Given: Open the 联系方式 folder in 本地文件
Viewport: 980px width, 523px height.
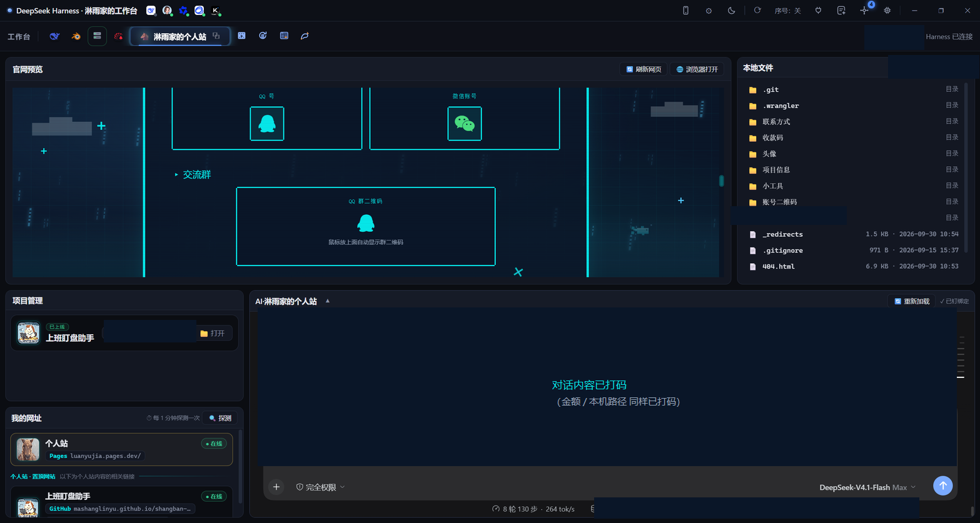Looking at the screenshot, I should 853,122.
